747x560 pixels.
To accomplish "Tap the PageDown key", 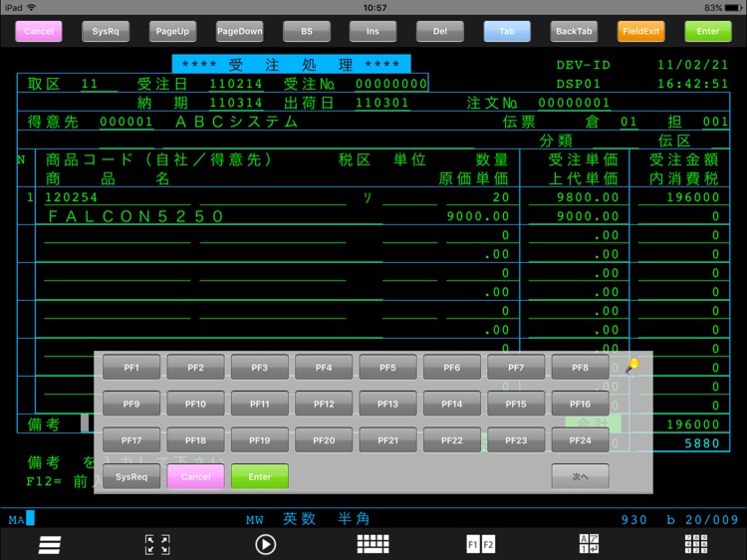I will (240, 32).
